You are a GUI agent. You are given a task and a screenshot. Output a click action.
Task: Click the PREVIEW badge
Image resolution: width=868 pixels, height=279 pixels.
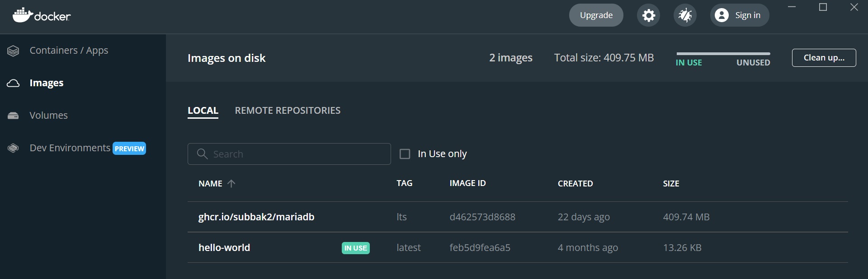pyautogui.click(x=129, y=149)
